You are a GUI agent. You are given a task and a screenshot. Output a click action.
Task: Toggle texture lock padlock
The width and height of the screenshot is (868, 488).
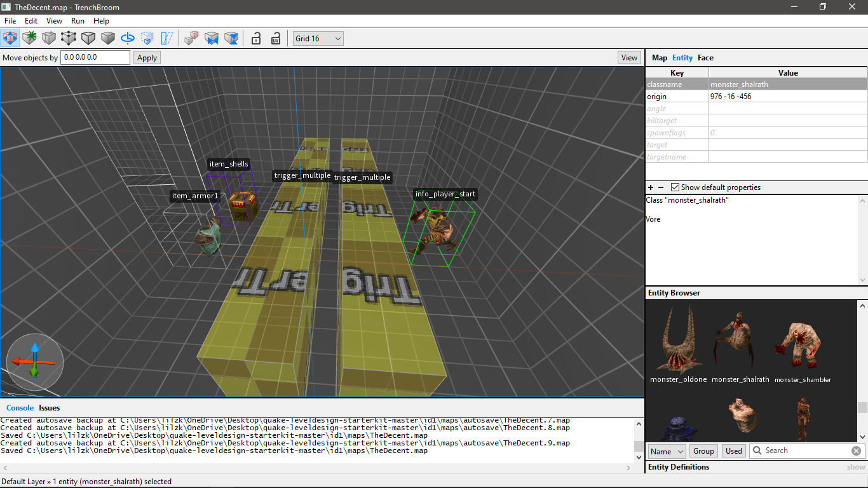click(256, 38)
